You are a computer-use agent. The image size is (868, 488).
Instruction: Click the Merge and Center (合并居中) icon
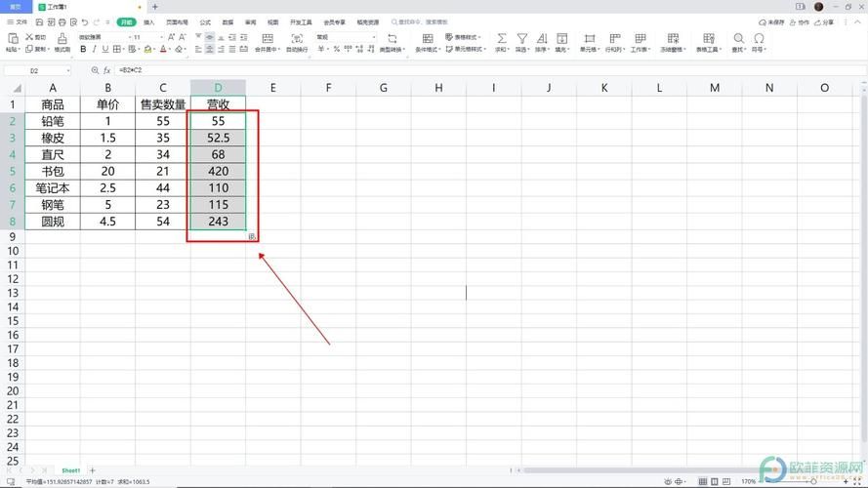pos(265,38)
